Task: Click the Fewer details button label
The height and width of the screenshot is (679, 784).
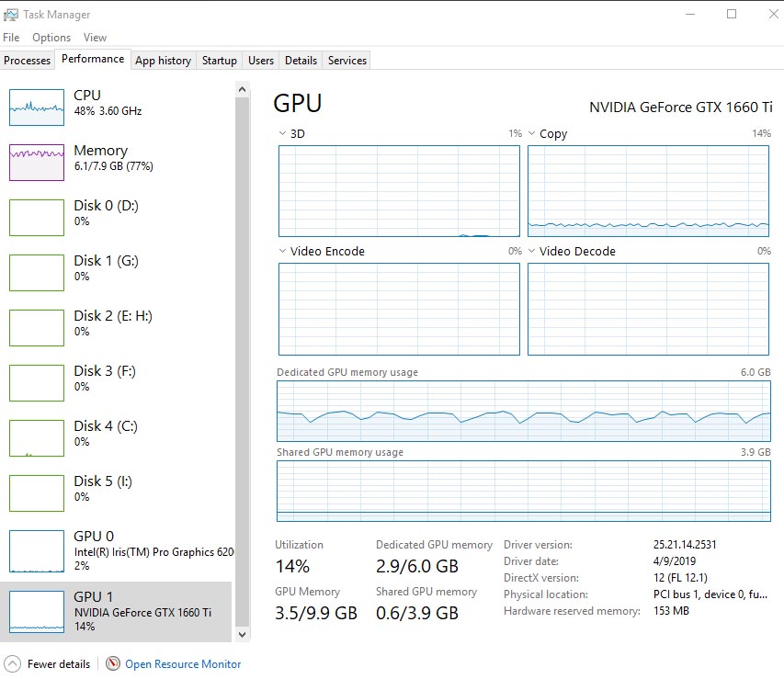Action: pyautogui.click(x=59, y=664)
